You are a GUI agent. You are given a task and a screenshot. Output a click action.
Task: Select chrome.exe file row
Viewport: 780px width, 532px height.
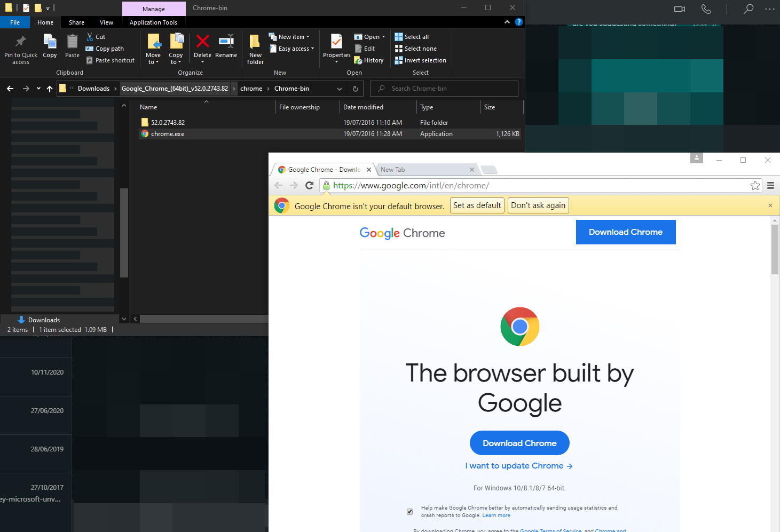pos(330,134)
